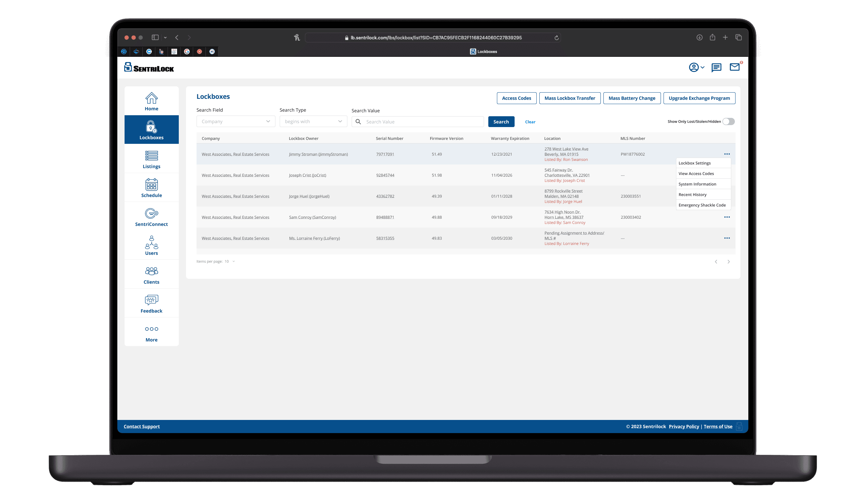
Task: Expand the Search Type begins with dropdown
Action: 313,121
